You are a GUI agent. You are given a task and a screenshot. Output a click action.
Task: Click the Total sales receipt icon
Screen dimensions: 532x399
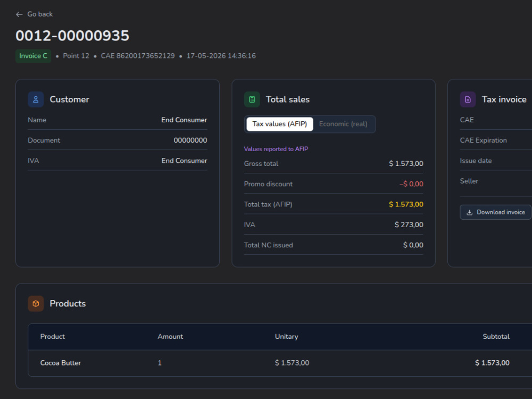click(x=252, y=99)
